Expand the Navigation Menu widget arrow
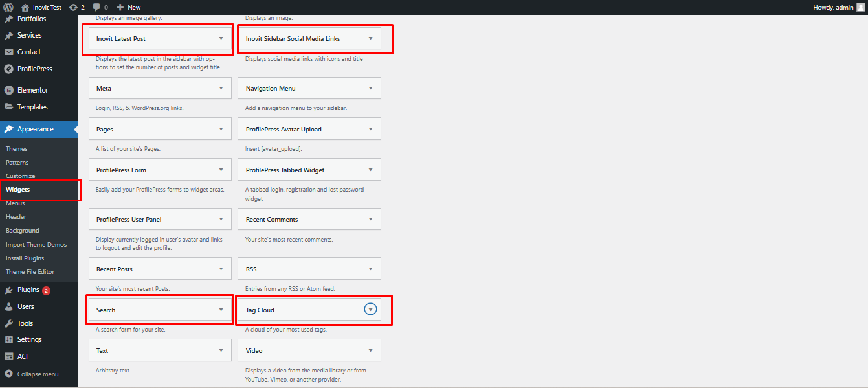The height and width of the screenshot is (388, 868). coord(370,88)
